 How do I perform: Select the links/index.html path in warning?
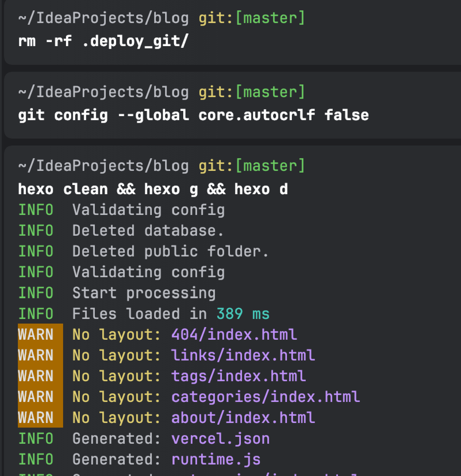[x=243, y=355]
